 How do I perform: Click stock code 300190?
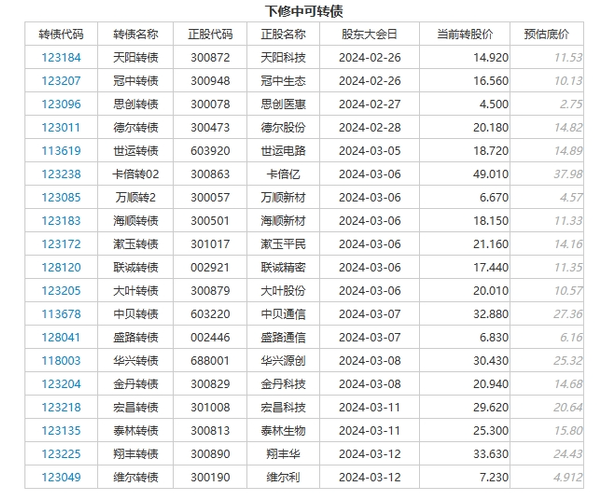(210, 477)
